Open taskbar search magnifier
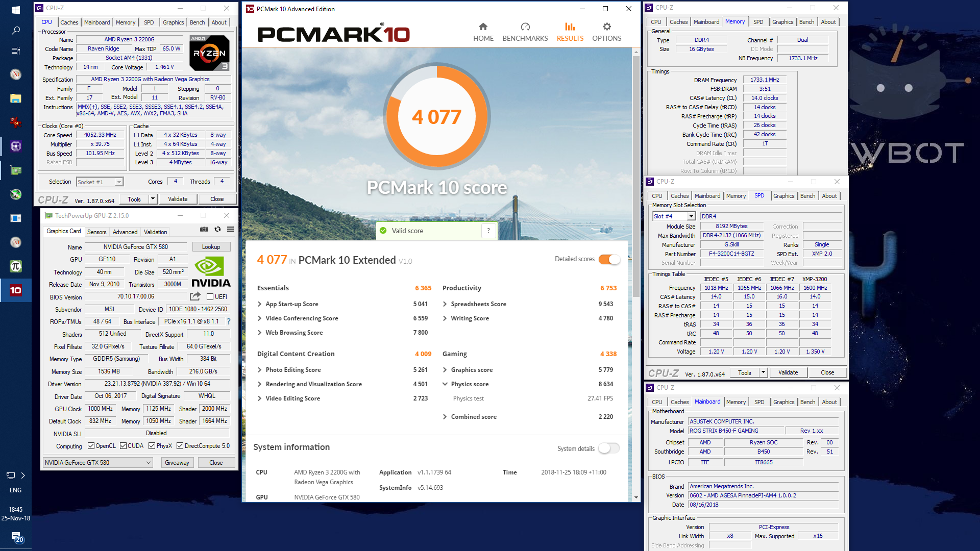 (16, 31)
